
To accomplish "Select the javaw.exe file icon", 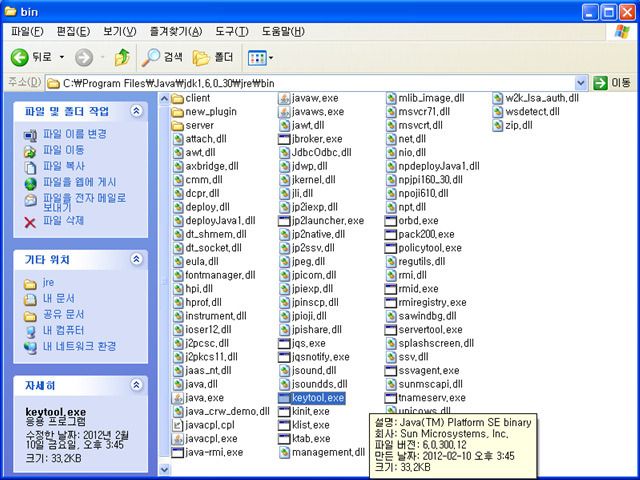I will point(284,98).
